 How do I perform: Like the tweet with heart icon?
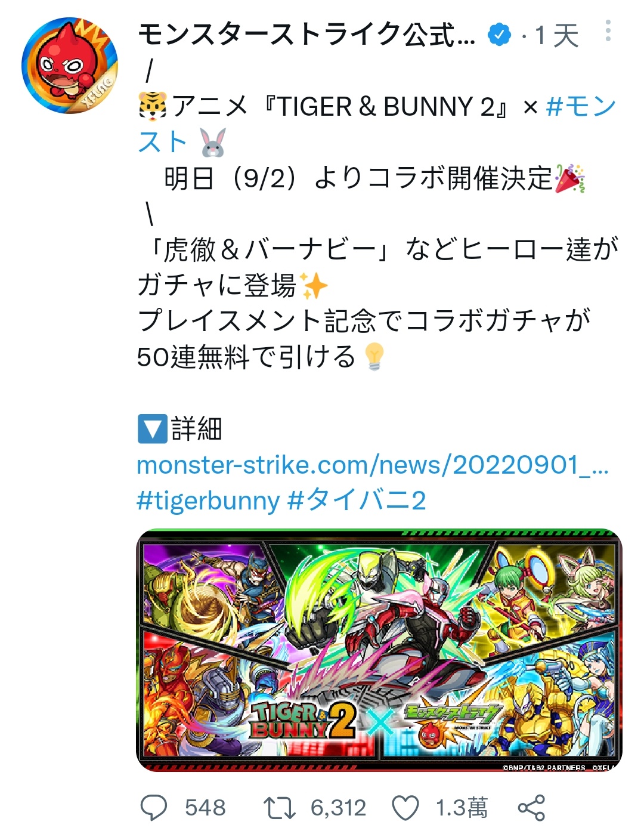coord(405,808)
